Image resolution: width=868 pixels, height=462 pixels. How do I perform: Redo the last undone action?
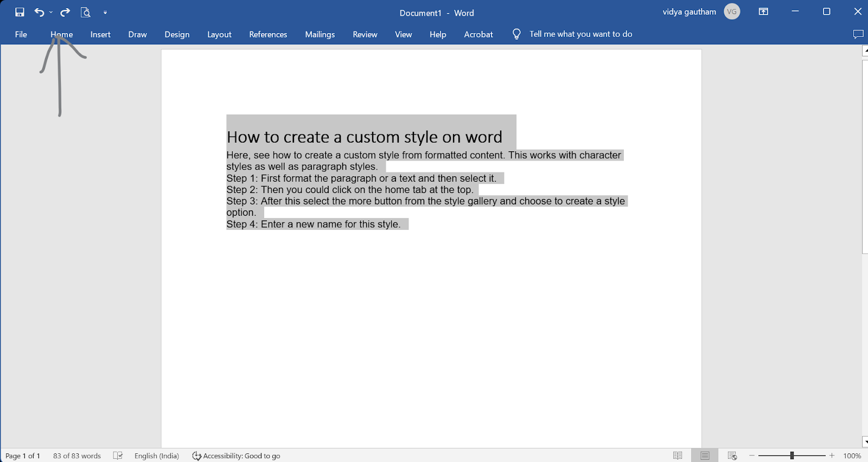pos(65,12)
